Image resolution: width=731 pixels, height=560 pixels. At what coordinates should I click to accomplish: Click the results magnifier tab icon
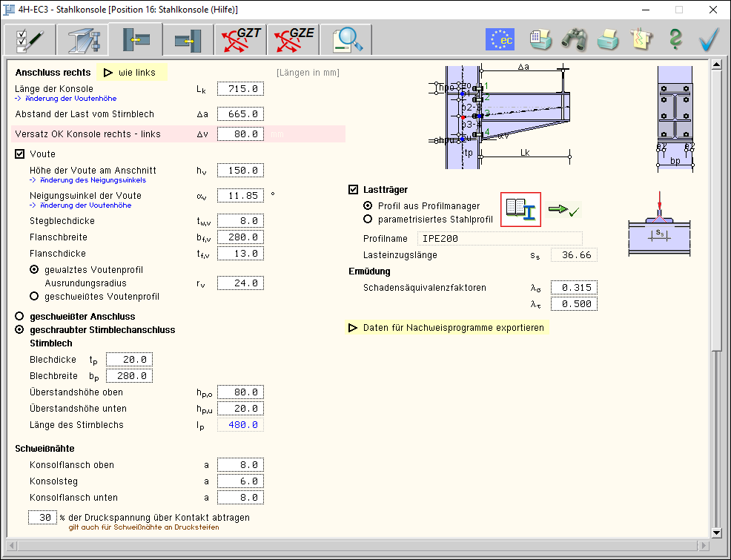pyautogui.click(x=342, y=39)
